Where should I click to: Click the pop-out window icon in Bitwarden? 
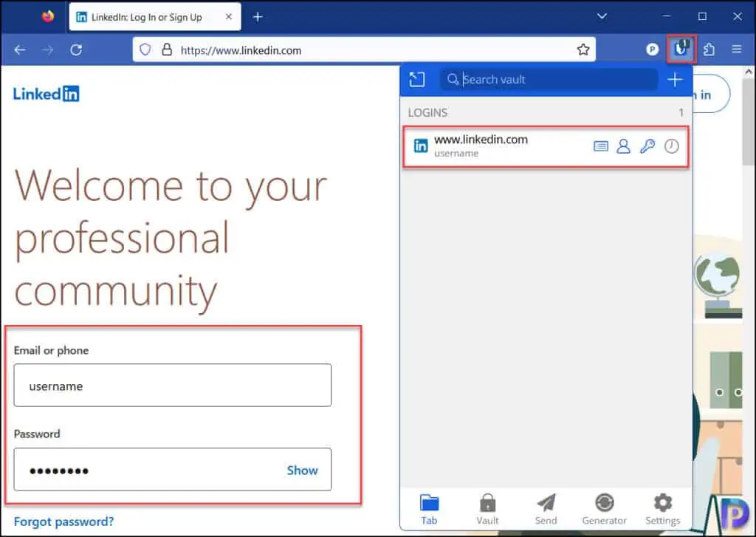click(416, 79)
